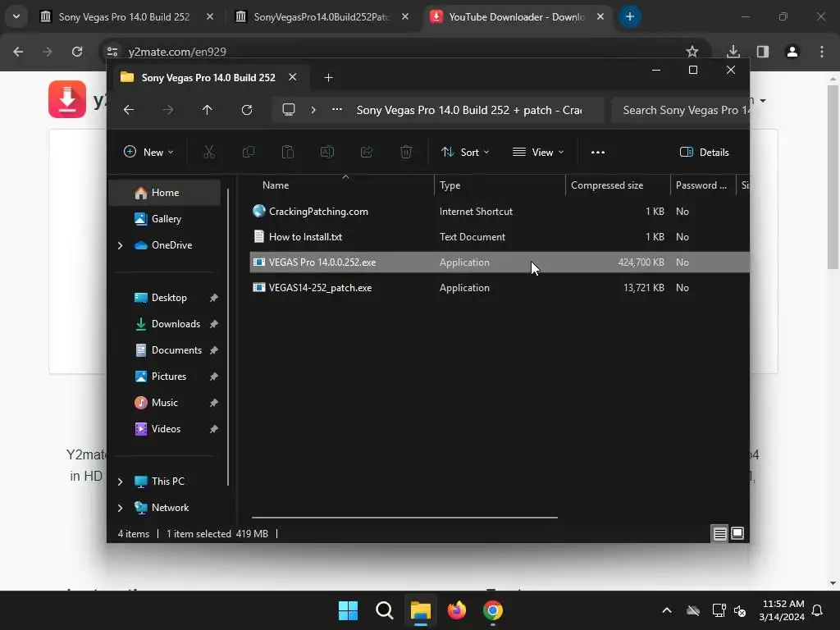Click the horizontal scrollbar in file list

[404, 518]
